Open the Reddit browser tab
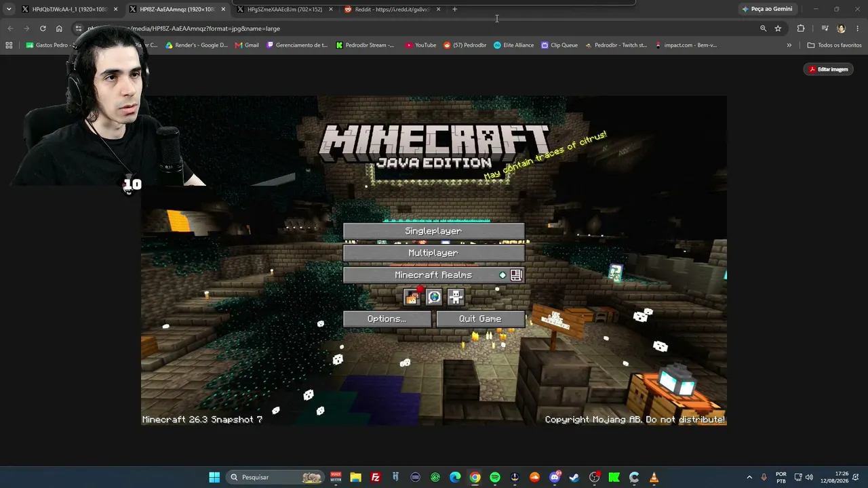Screen dimensions: 868x488 [393, 9]
